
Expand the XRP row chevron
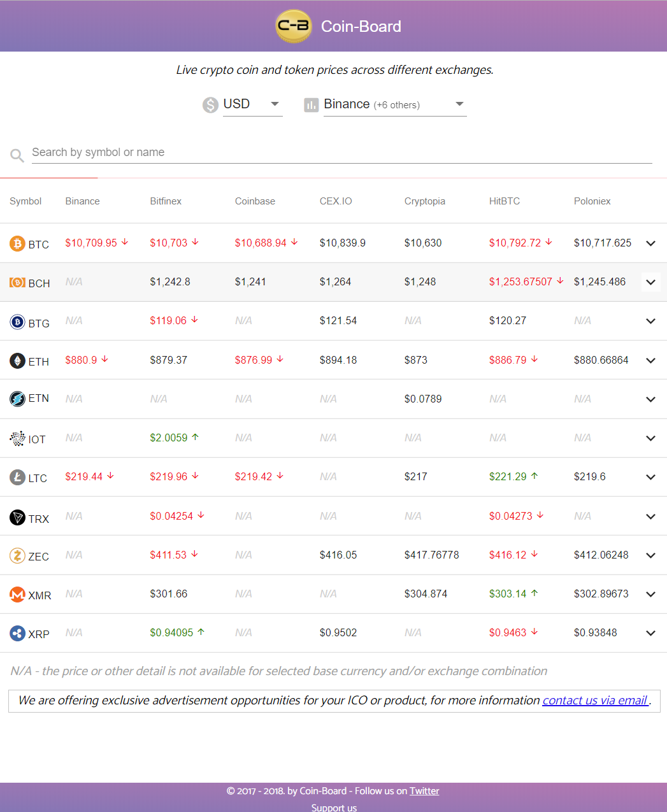[650, 633]
